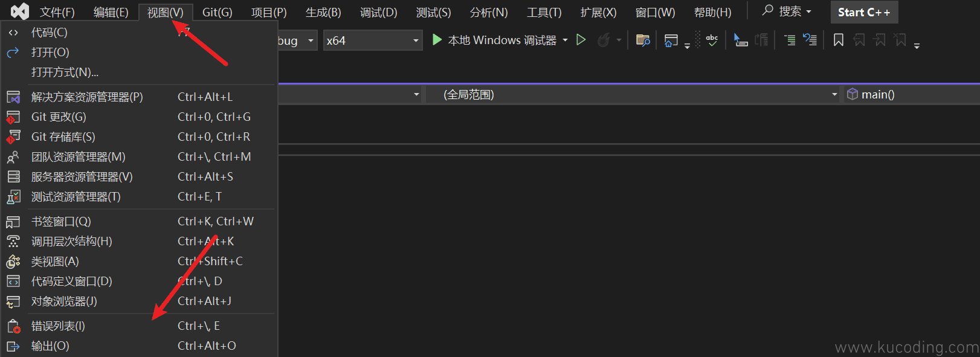Open the Git(G) menu
Image resolution: width=980 pixels, height=357 pixels.
(x=218, y=13)
